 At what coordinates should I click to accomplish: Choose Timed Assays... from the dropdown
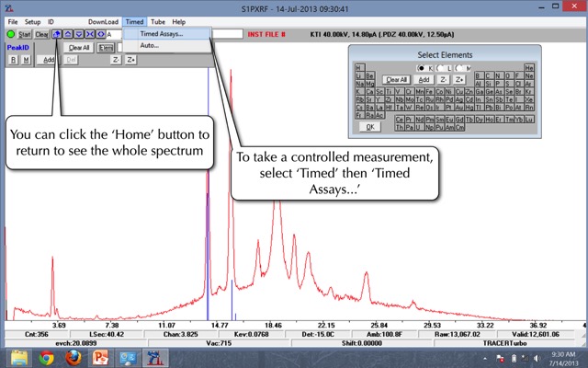[x=161, y=34]
